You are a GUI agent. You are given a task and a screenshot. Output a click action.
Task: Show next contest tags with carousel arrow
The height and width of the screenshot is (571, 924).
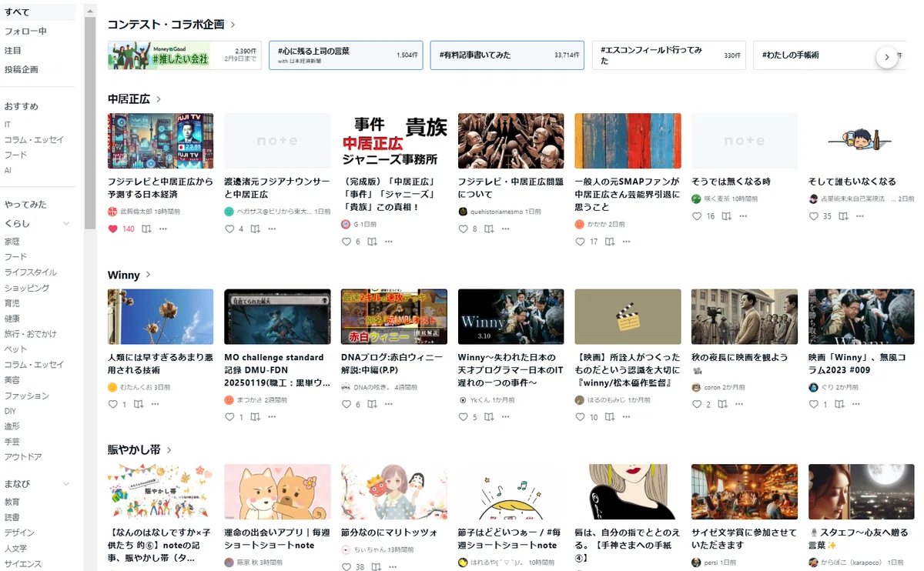(887, 56)
